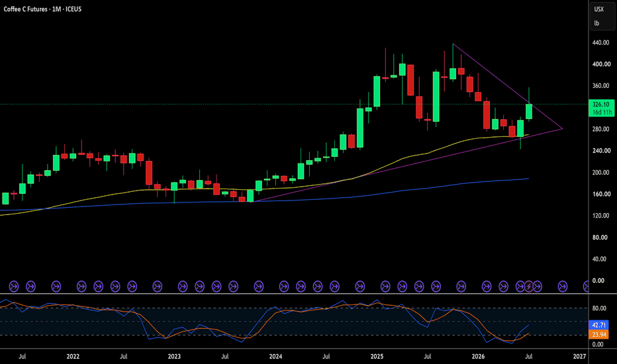This screenshot has height=364, width=617.
Task: Click the blue stochastic value 42.71
Action: (x=598, y=325)
